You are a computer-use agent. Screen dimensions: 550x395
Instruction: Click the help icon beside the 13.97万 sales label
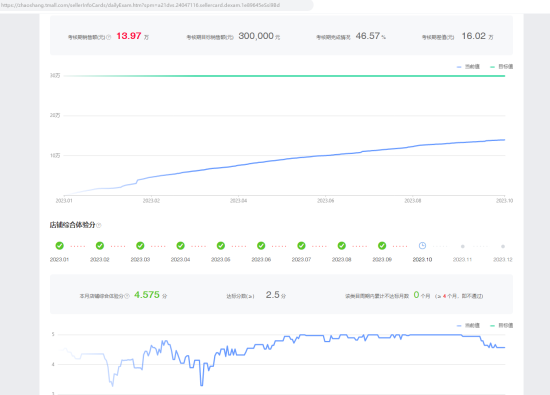click(109, 37)
